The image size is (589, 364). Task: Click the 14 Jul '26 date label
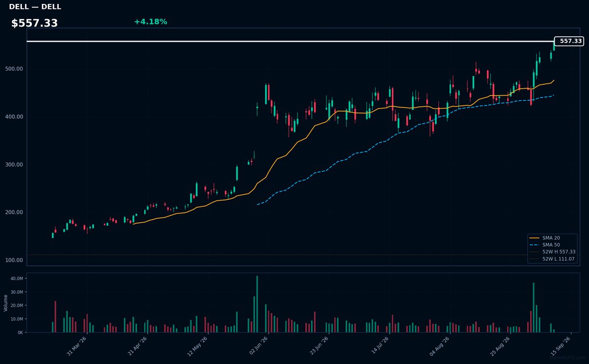(x=380, y=346)
